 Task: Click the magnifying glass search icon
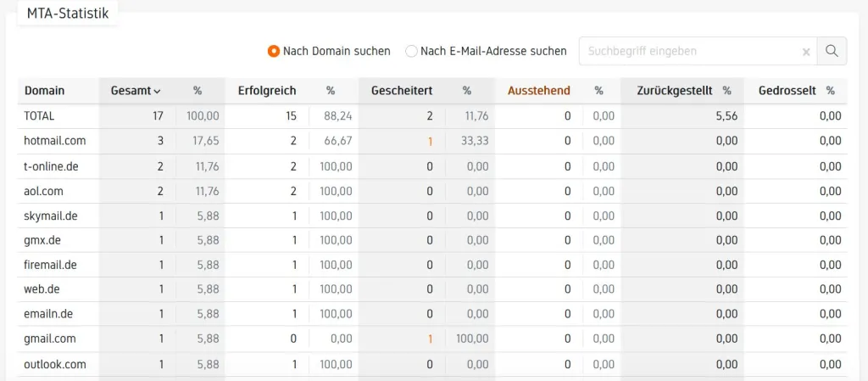pos(832,51)
